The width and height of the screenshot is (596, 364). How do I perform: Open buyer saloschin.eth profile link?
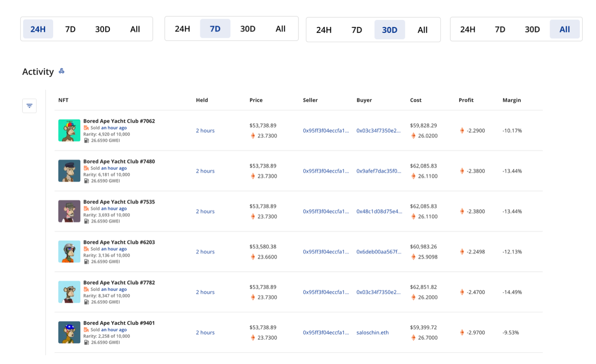tap(372, 333)
